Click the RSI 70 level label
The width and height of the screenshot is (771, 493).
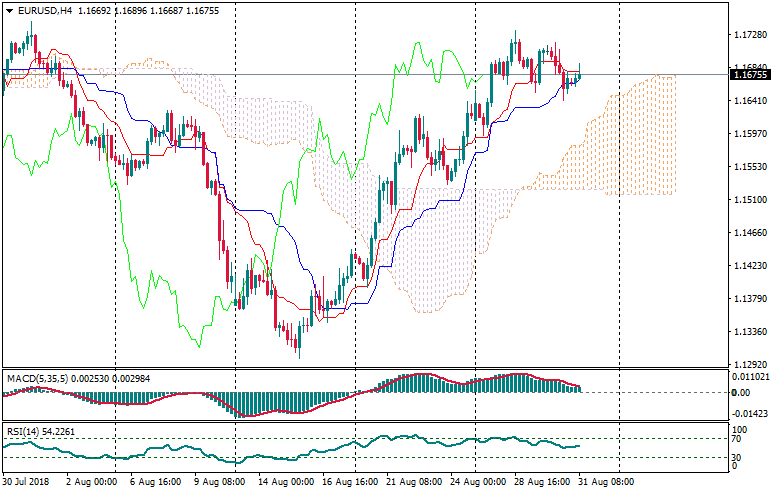coord(738,438)
